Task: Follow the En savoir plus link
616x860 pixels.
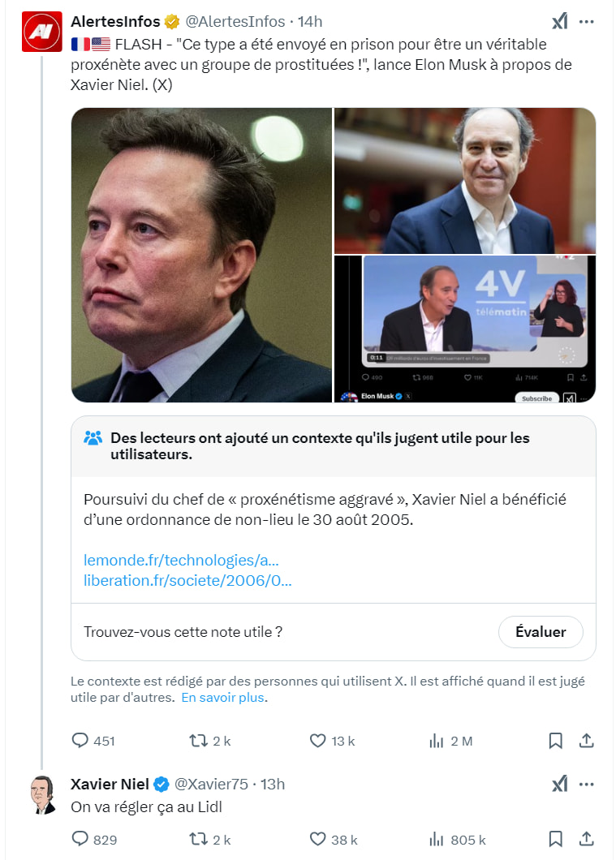Action: pos(223,698)
